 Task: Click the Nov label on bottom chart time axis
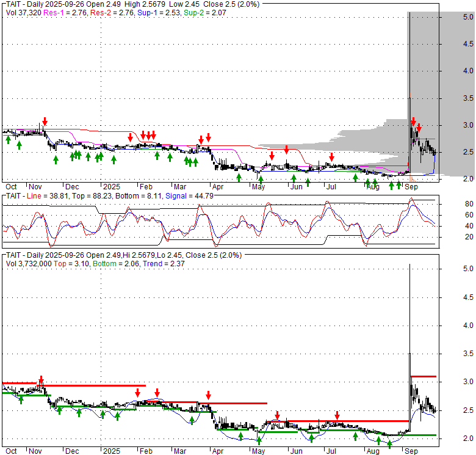click(35, 451)
